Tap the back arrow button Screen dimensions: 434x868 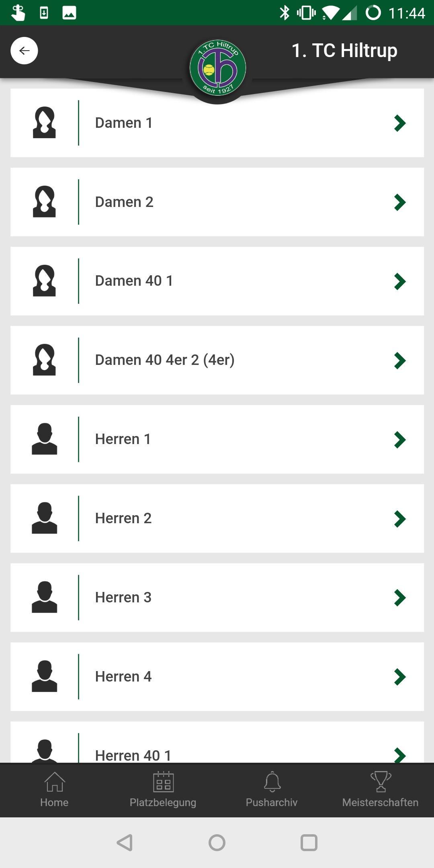(x=24, y=51)
